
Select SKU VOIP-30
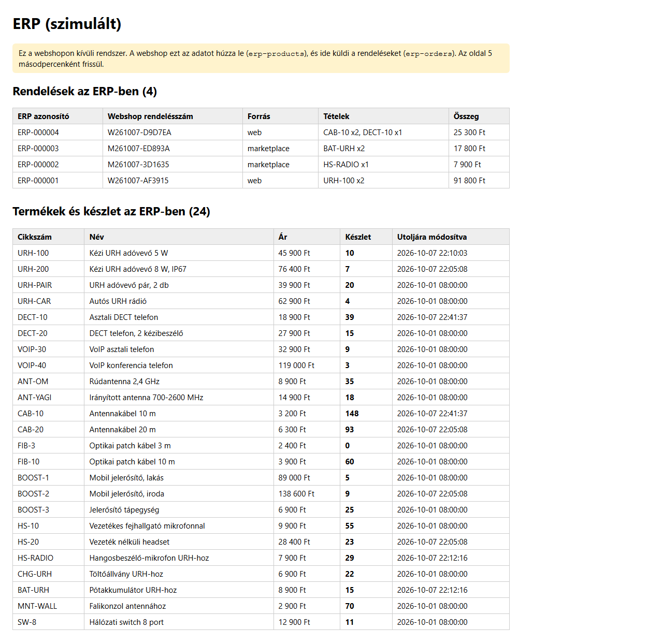32,349
